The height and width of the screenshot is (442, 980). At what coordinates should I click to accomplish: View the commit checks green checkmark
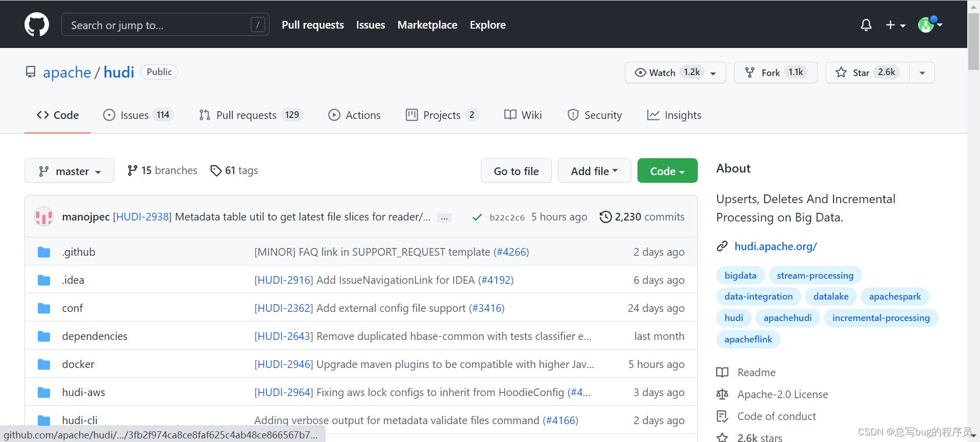[x=477, y=217]
